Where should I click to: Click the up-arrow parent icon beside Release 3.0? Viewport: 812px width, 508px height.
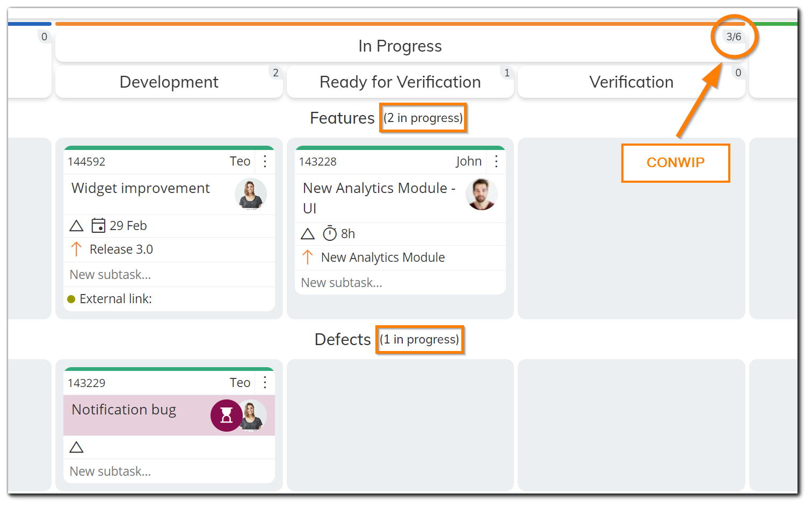[76, 249]
